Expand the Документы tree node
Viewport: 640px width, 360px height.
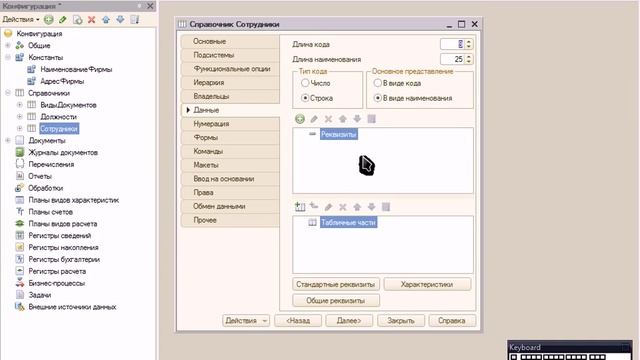(8, 140)
